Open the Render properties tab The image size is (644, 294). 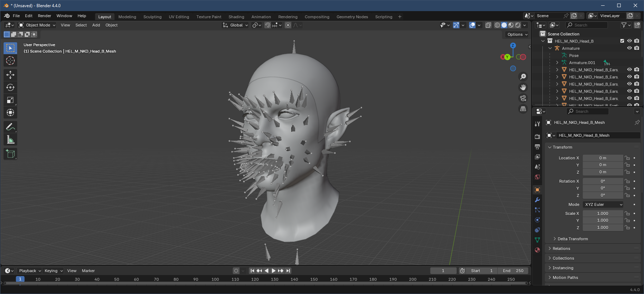(x=537, y=137)
